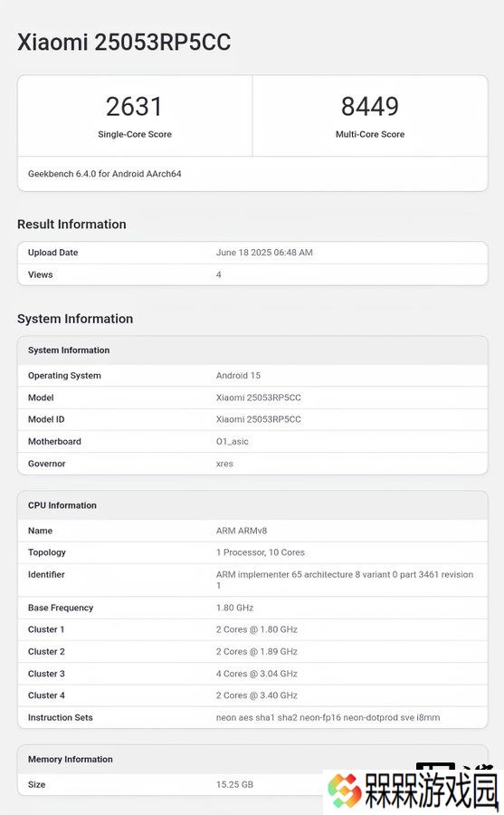The width and height of the screenshot is (504, 815).
Task: Select the neon aes sha1 instruction sets value
Action: coord(328,717)
